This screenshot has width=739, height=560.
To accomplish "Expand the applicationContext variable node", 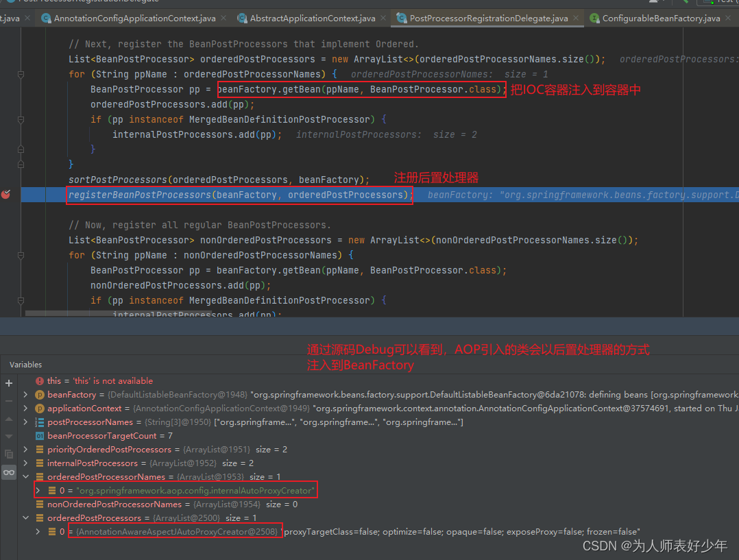I will [26, 409].
